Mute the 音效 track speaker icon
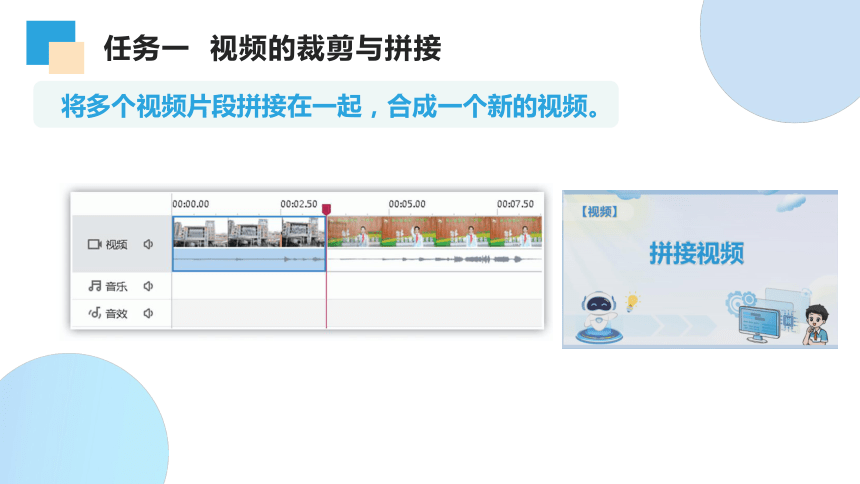Screen dimensions: 860x484 [148, 313]
